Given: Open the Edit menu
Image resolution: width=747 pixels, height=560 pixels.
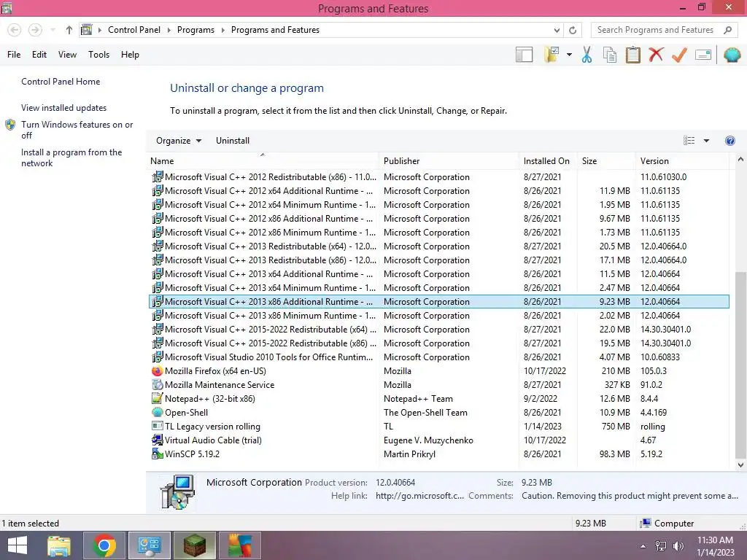Looking at the screenshot, I should pyautogui.click(x=39, y=55).
